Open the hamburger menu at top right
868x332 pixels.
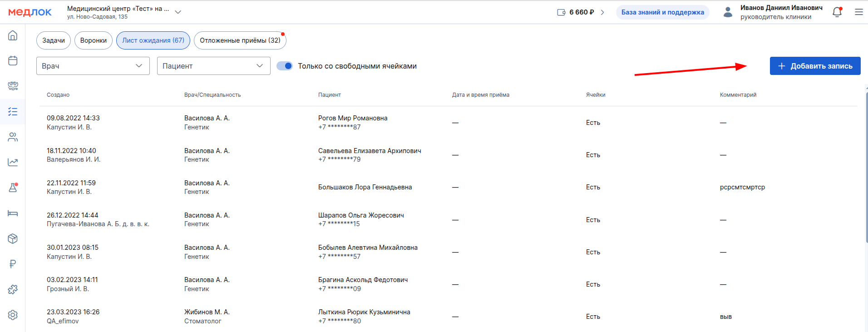[858, 12]
